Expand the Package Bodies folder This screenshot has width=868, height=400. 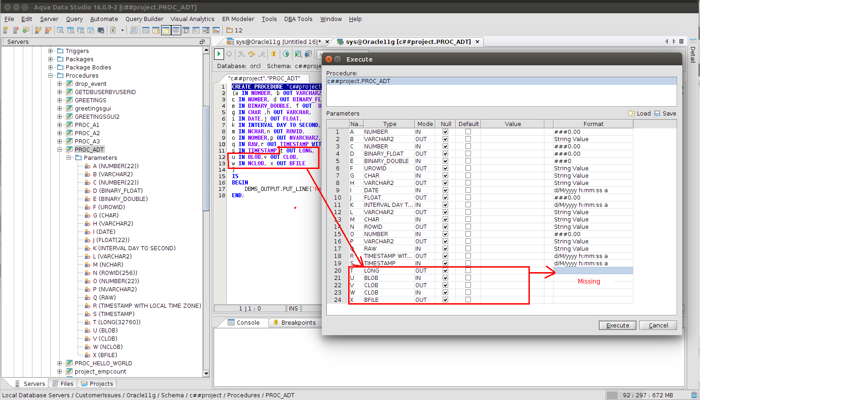coord(50,68)
